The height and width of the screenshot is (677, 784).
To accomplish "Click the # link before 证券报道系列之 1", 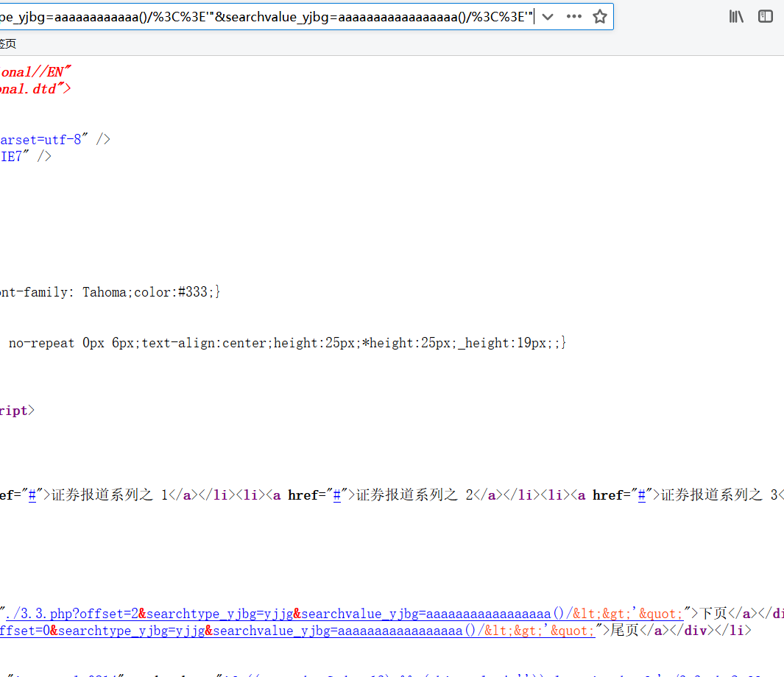I will (32, 495).
